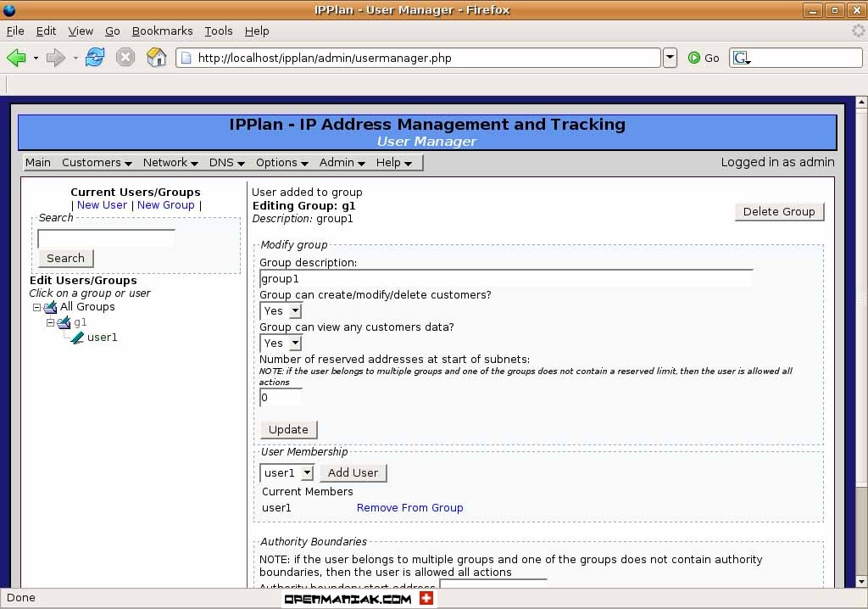Click the New Group link

click(x=166, y=205)
